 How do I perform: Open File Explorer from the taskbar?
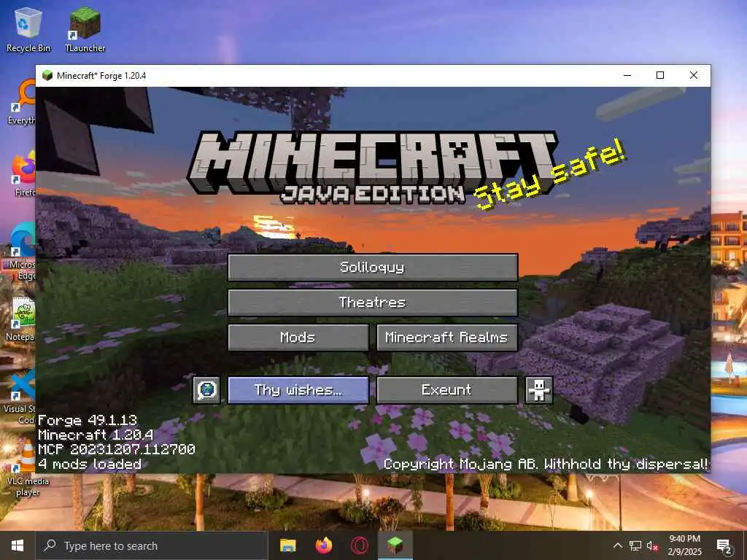[287, 545]
